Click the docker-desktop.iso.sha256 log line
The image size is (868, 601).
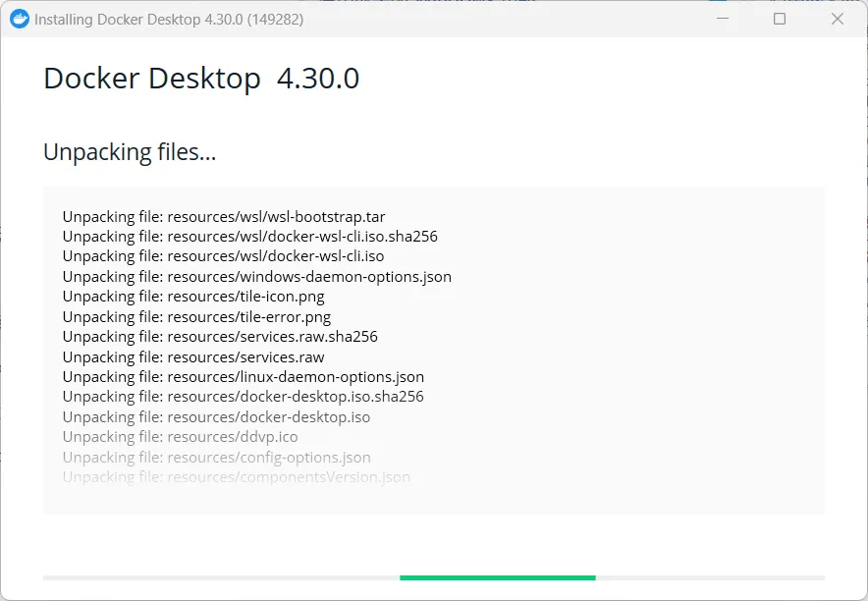(x=243, y=397)
